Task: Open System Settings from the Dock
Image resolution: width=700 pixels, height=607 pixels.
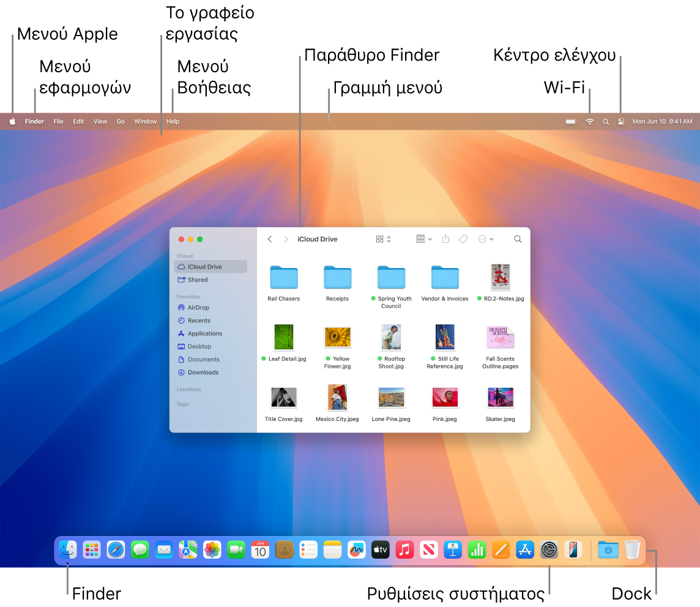Action: pyautogui.click(x=549, y=549)
